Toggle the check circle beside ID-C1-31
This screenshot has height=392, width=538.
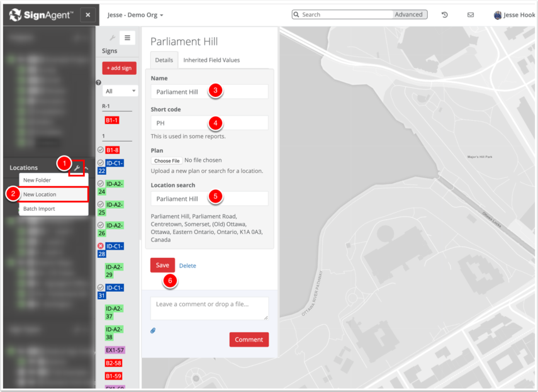click(x=101, y=287)
